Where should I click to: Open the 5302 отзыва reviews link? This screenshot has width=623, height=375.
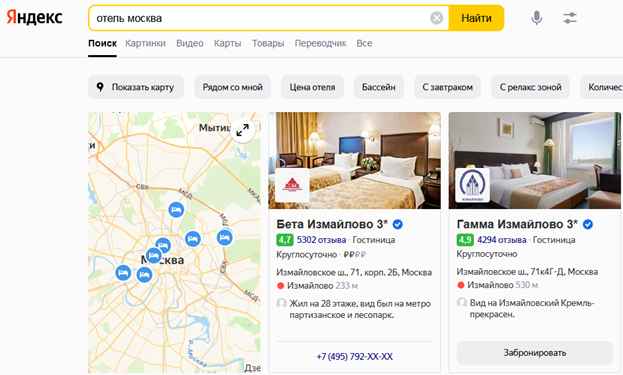coord(321,240)
